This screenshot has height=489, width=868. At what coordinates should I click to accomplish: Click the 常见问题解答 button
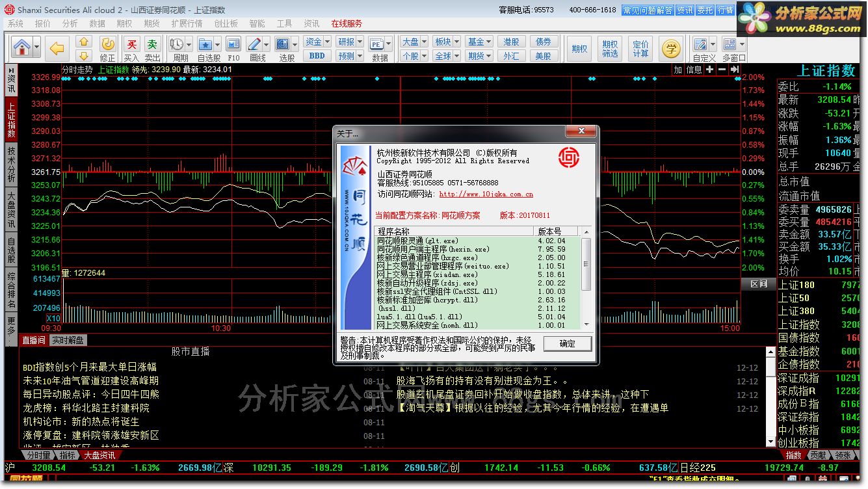pyautogui.click(x=648, y=10)
